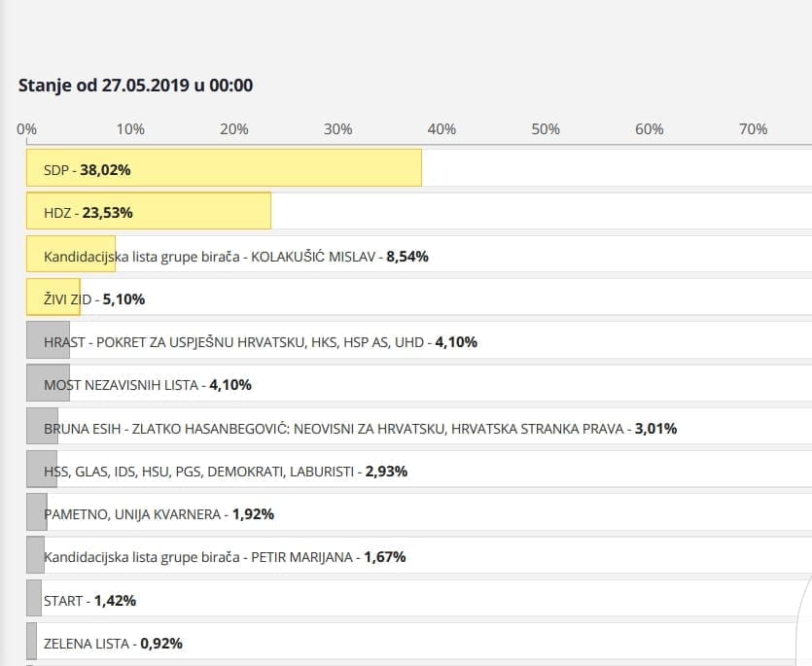Select the PETIR MARIJANA 1,67% label
This screenshot has width=812, height=666.
pyautogui.click(x=225, y=557)
